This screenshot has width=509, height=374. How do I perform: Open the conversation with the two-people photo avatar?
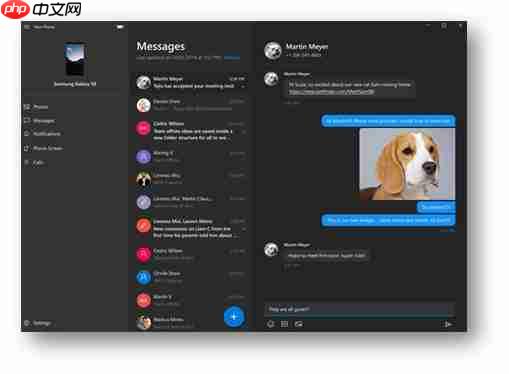point(191,179)
